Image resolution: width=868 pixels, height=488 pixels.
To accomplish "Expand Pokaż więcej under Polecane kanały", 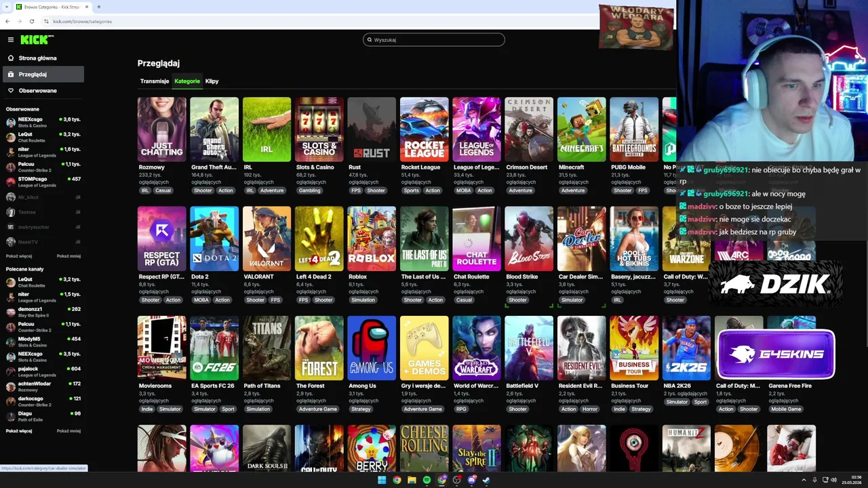I will 19,431.
